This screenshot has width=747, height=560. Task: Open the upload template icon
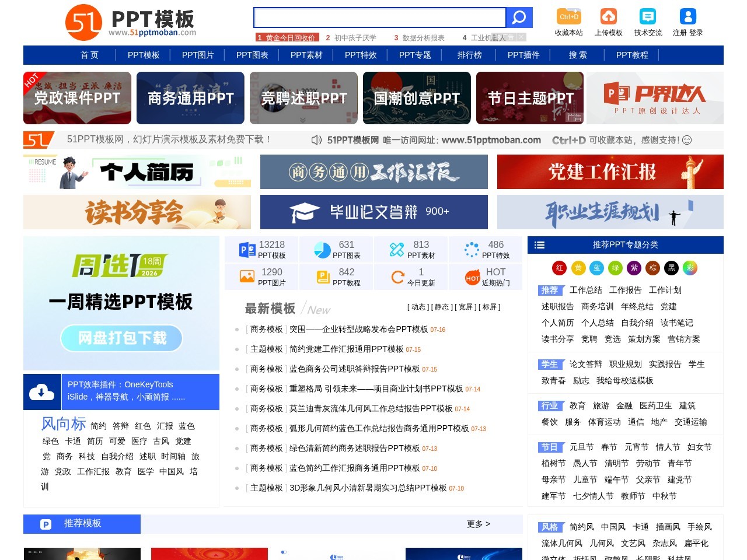tap(609, 16)
